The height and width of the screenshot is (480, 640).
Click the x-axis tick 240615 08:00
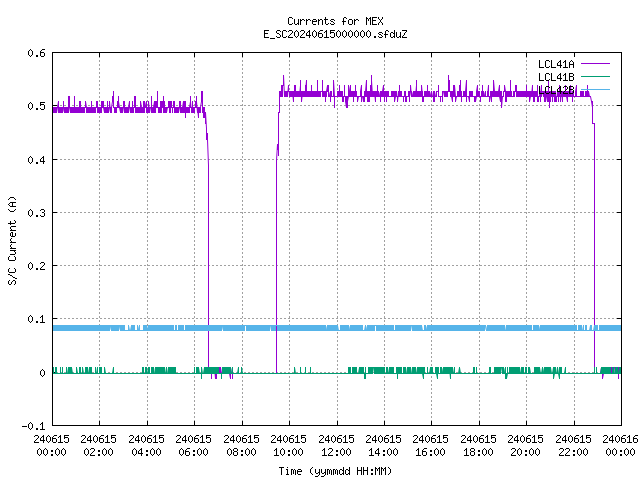pyautogui.click(x=241, y=445)
